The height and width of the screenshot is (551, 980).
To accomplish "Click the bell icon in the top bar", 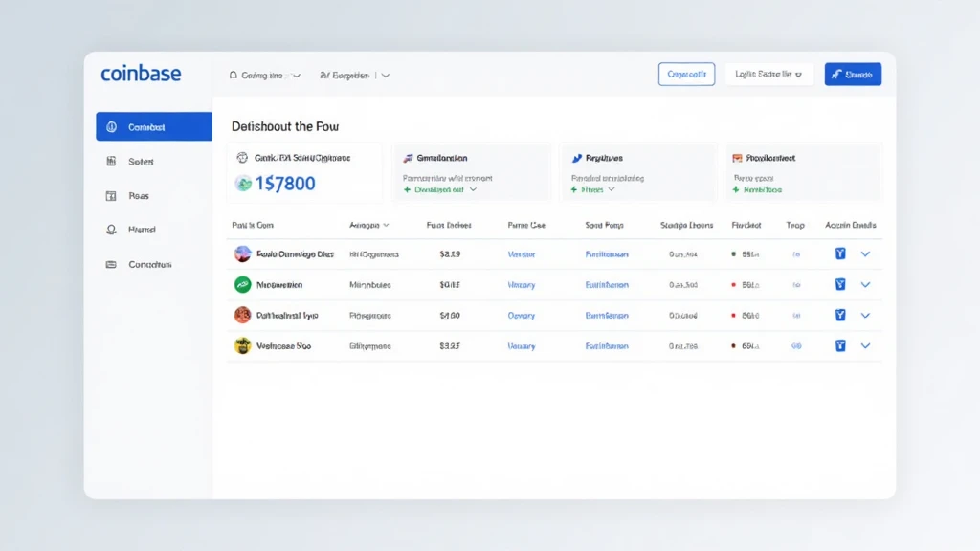I will 233,75.
